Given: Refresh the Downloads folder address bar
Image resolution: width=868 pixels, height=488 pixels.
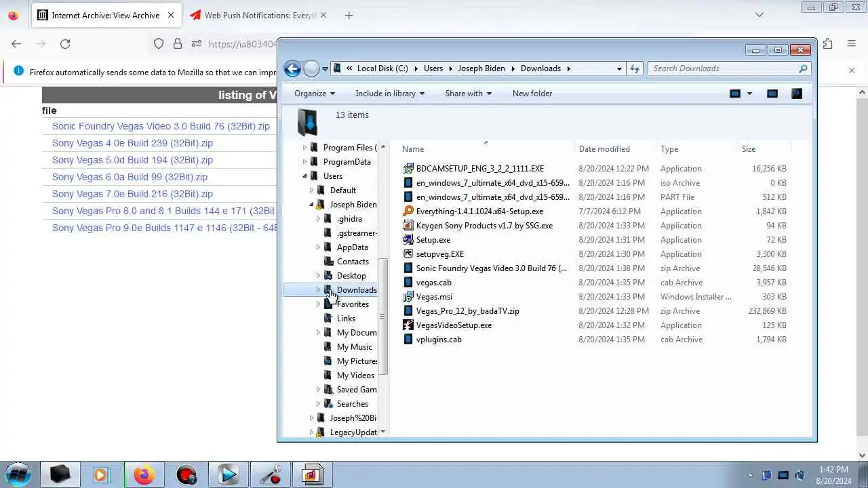Looking at the screenshot, I should pyautogui.click(x=635, y=68).
